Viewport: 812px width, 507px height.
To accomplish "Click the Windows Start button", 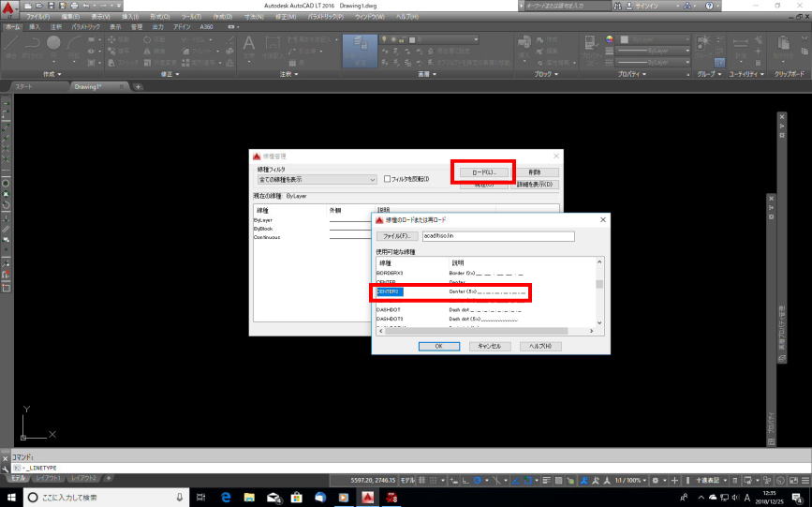I will [11, 497].
